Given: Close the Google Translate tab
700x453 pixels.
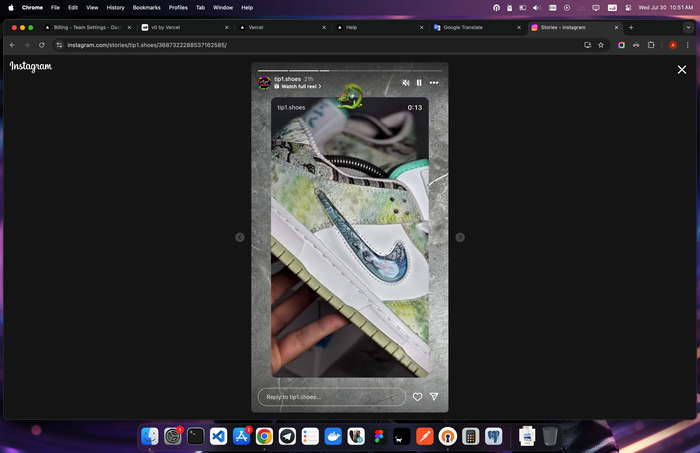Looking at the screenshot, I should click(519, 27).
